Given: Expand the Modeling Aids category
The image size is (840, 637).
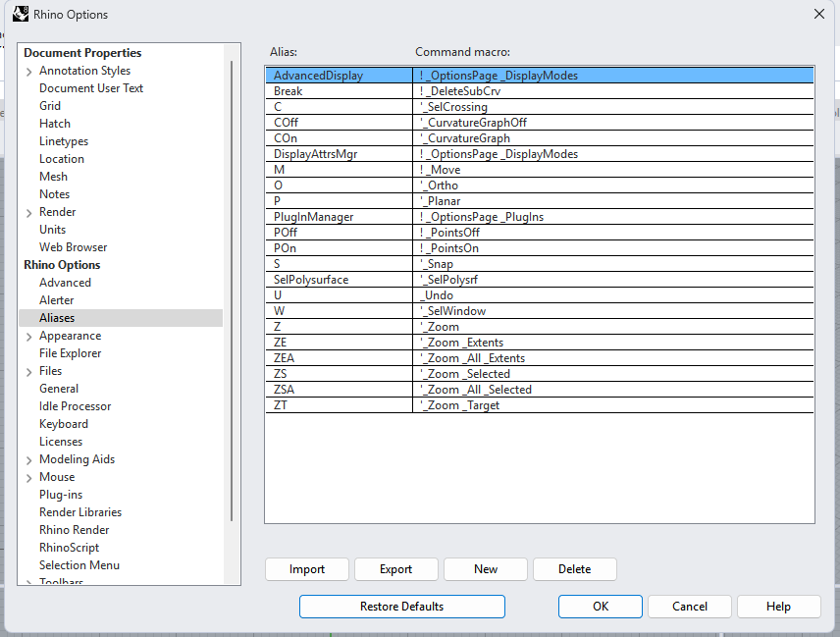Looking at the screenshot, I should pyautogui.click(x=28, y=458).
